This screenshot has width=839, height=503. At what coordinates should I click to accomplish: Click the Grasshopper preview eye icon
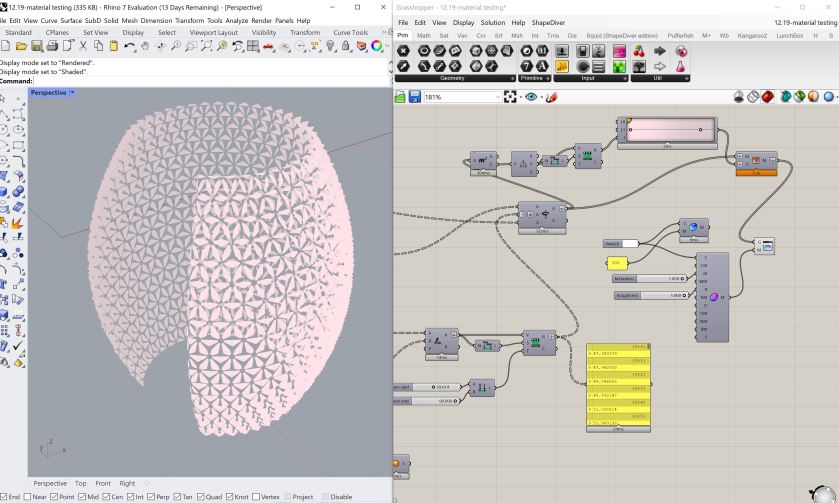[x=531, y=97]
